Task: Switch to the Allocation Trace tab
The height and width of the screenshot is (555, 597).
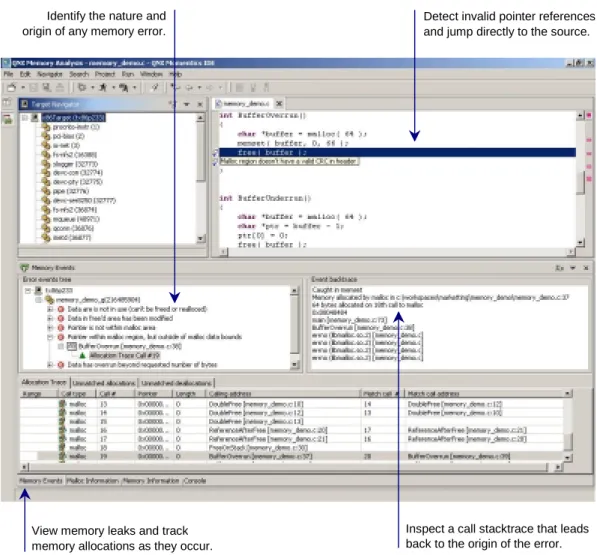Action: point(44,382)
